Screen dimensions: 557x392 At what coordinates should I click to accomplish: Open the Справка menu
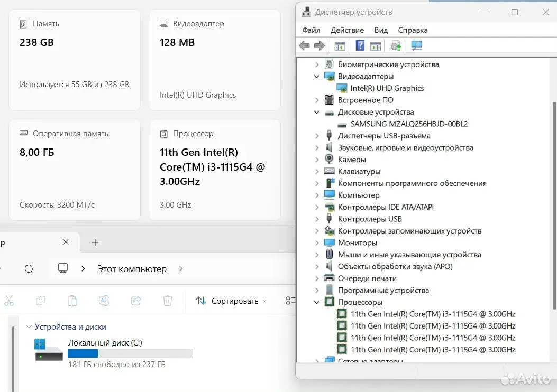click(x=413, y=30)
